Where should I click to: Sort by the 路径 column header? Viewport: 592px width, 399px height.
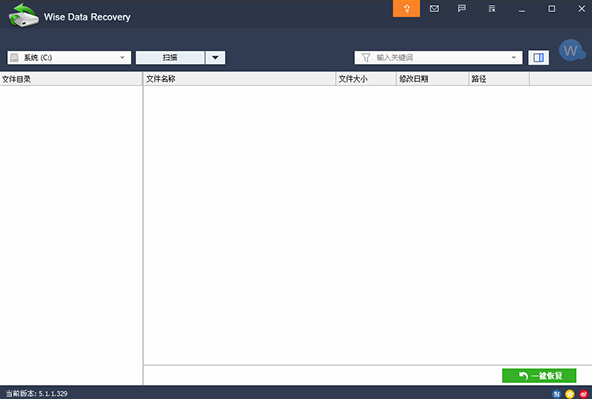pos(499,79)
